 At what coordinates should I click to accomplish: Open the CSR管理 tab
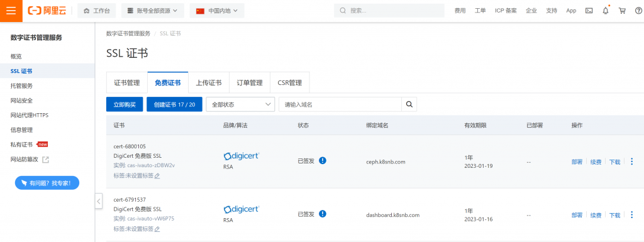[x=289, y=82]
